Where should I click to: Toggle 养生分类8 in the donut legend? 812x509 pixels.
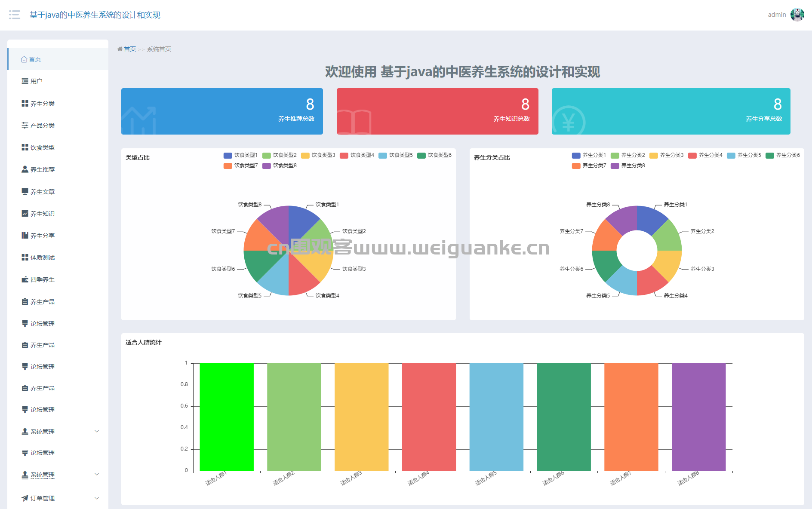tap(627, 166)
